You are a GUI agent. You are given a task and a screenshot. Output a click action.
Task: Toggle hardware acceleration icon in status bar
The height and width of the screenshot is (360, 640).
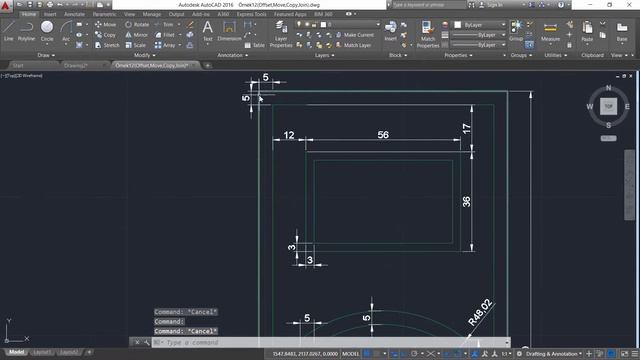tap(611, 354)
